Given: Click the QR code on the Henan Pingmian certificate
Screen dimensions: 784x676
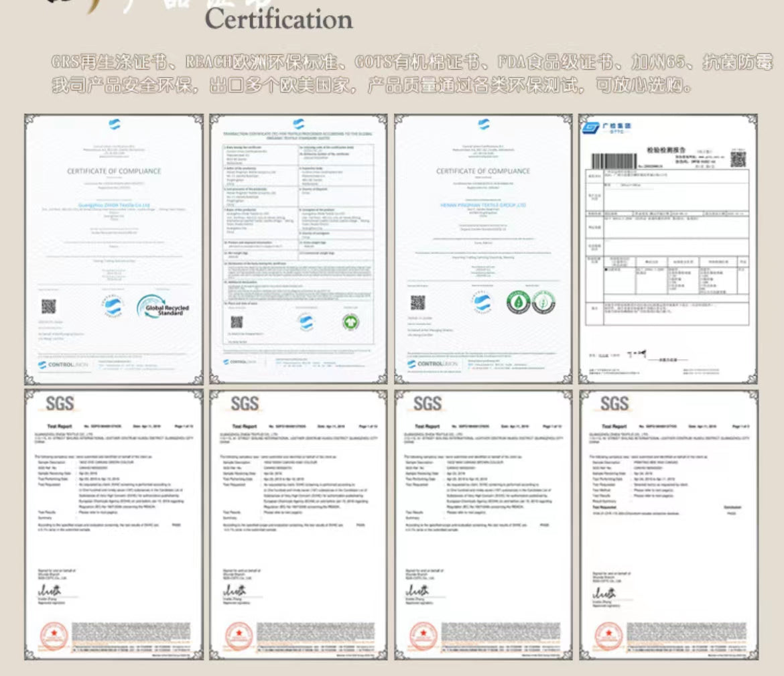Looking at the screenshot, I should coord(418,303).
